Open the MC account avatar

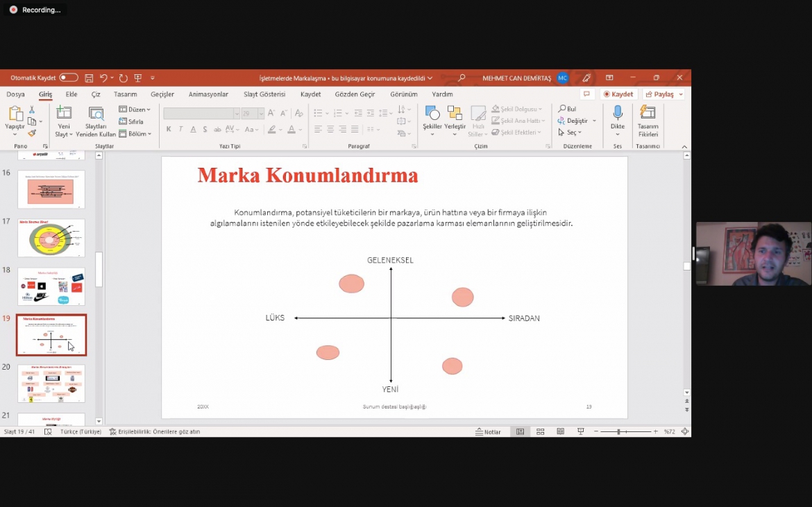562,78
